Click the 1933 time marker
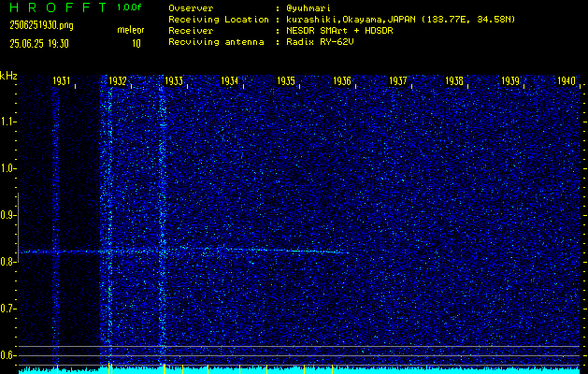 (x=174, y=81)
